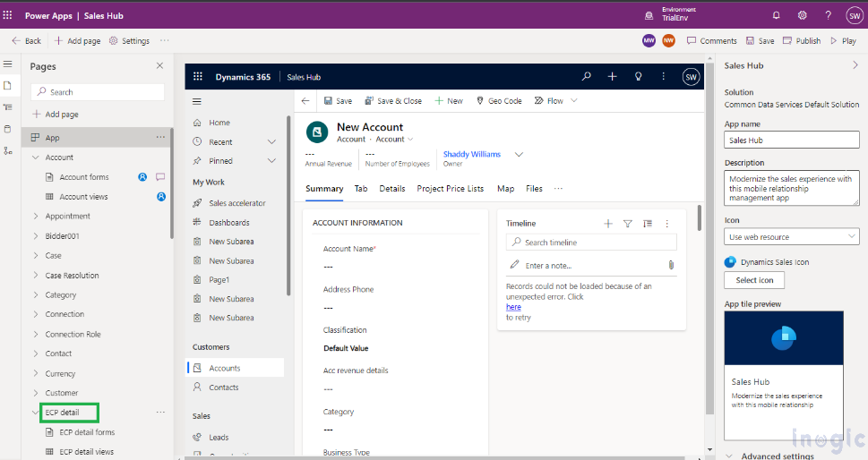The image size is (868, 460).
Task: Open the Map tab
Action: [505, 189]
